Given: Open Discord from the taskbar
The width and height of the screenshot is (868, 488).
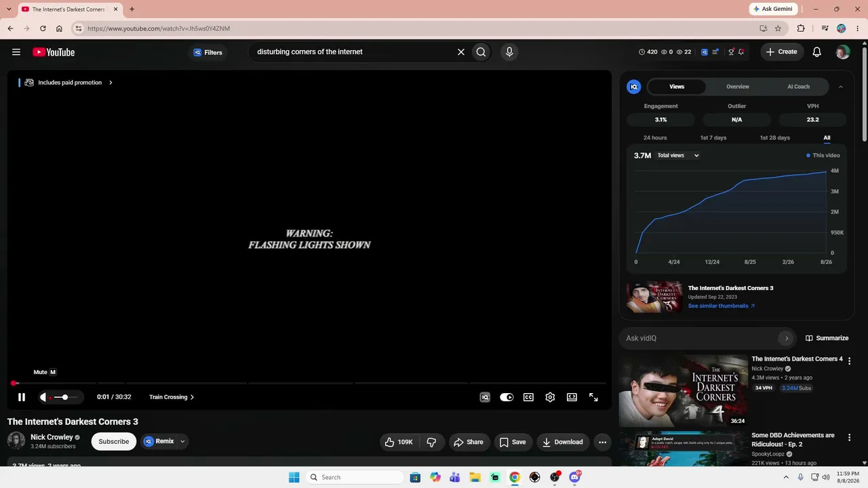Looking at the screenshot, I should click(575, 477).
